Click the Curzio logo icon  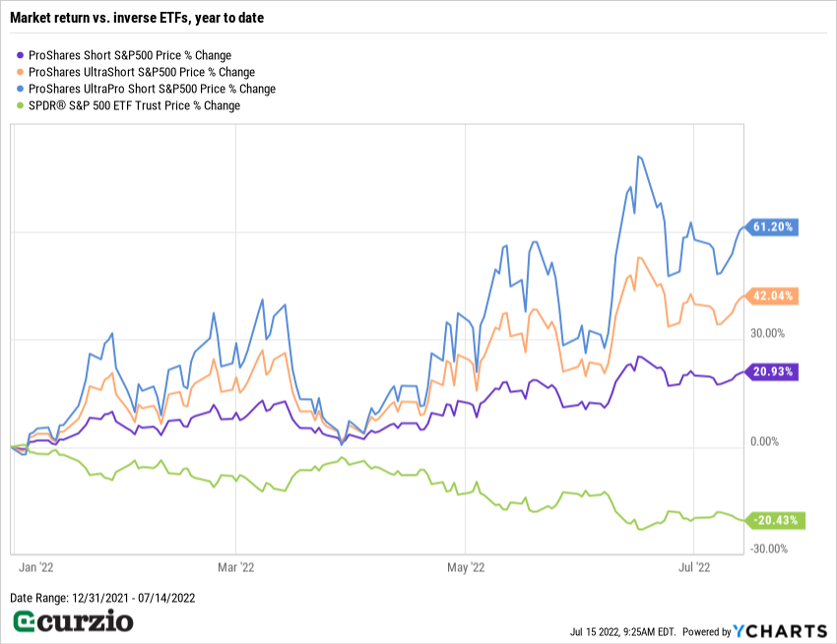[28, 622]
